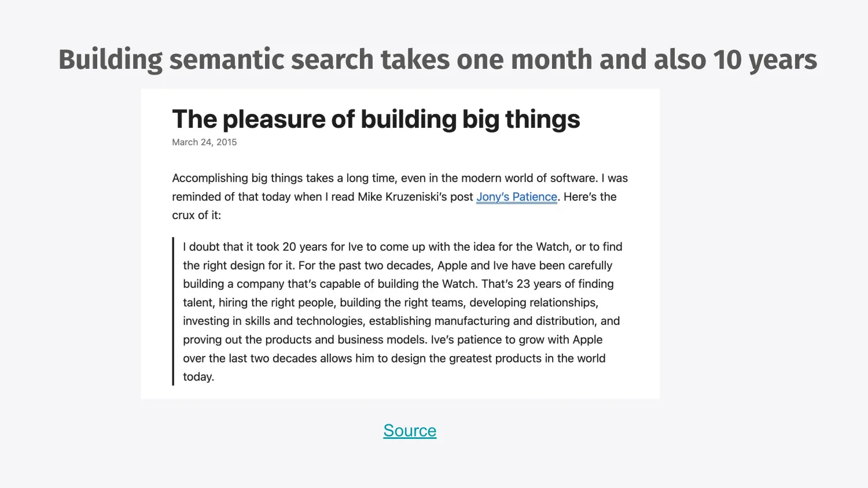Click the heading "The pleasure of building big things"
This screenshot has width=868, height=488.
(376, 120)
